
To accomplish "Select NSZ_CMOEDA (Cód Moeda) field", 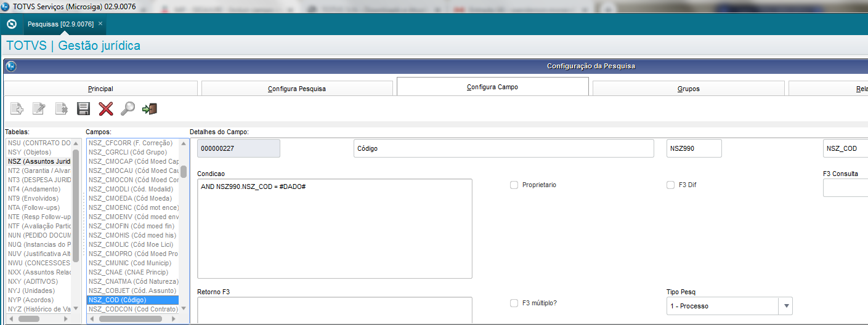I will pyautogui.click(x=133, y=198).
